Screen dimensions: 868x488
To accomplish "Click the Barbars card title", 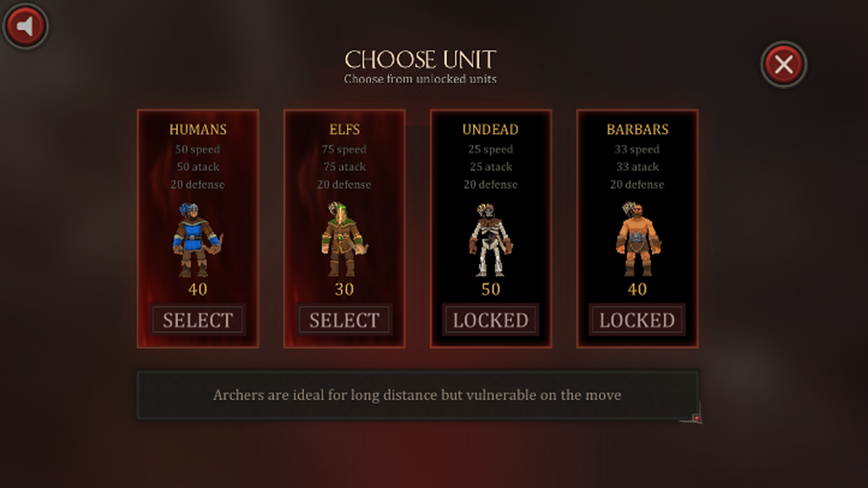I will click(637, 129).
